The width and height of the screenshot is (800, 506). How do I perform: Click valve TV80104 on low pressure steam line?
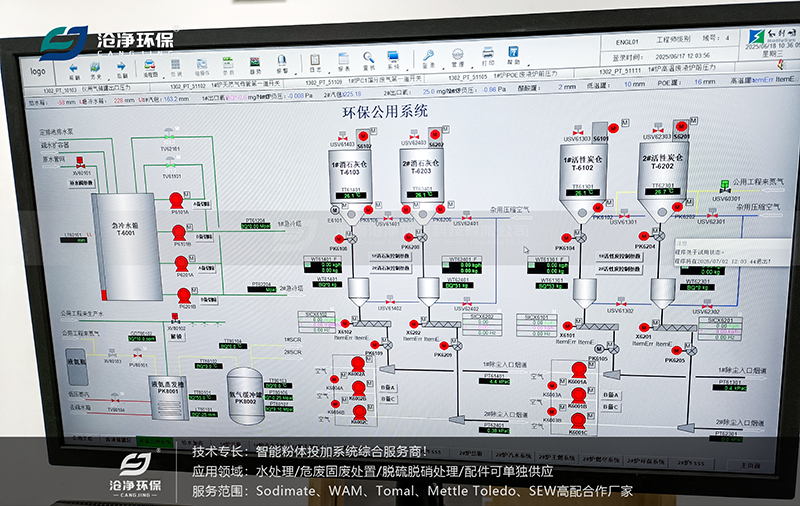click(115, 398)
